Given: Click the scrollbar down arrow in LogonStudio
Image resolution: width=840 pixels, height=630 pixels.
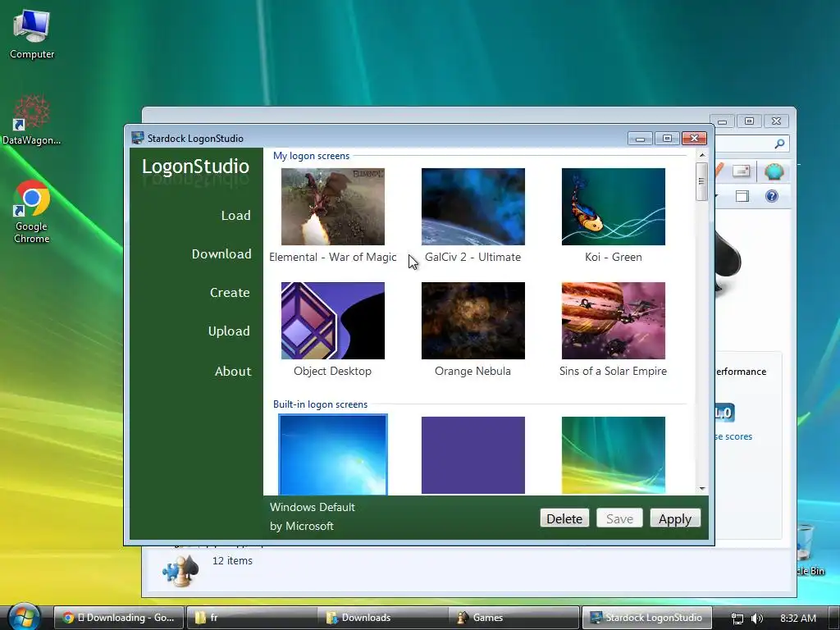Looking at the screenshot, I should pyautogui.click(x=702, y=489).
